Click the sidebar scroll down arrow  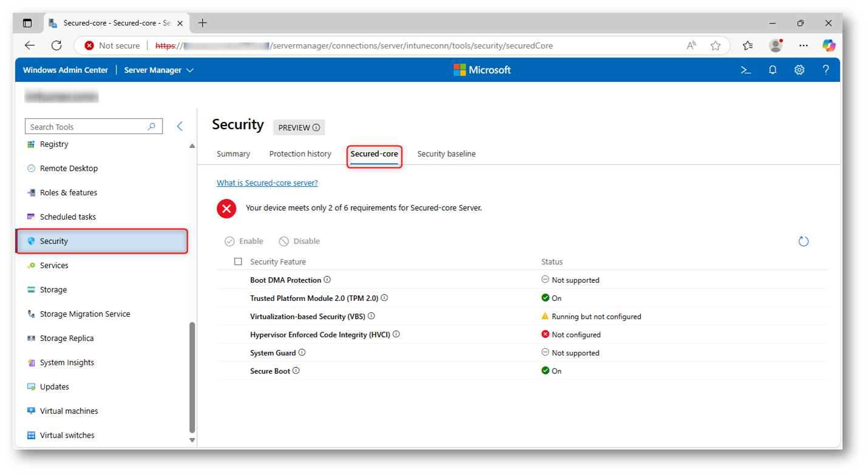tap(192, 440)
